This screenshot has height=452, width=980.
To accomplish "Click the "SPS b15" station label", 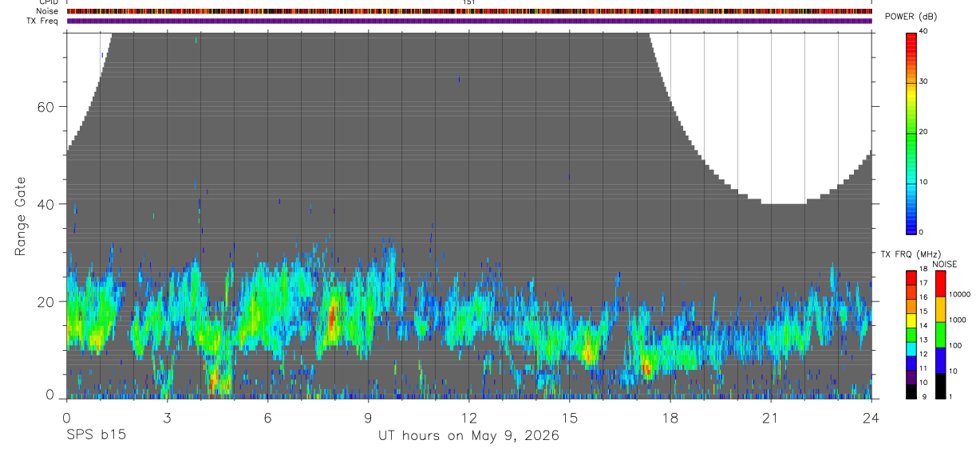I will pyautogui.click(x=96, y=436).
